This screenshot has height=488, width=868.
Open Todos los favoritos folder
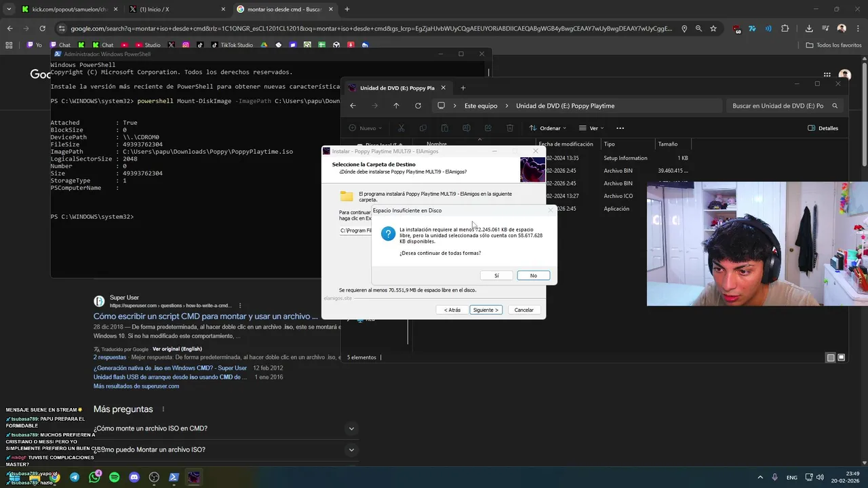pyautogui.click(x=833, y=45)
